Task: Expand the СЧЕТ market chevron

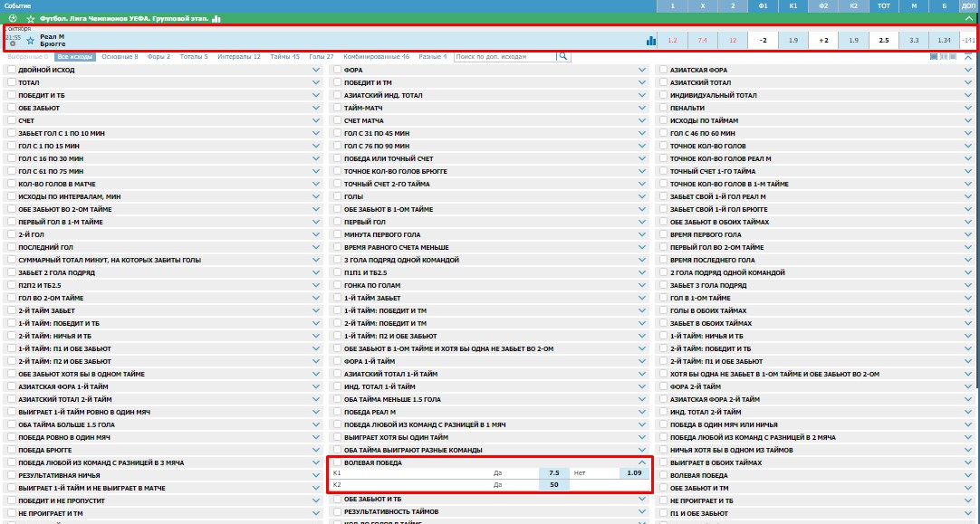Action: coord(315,120)
